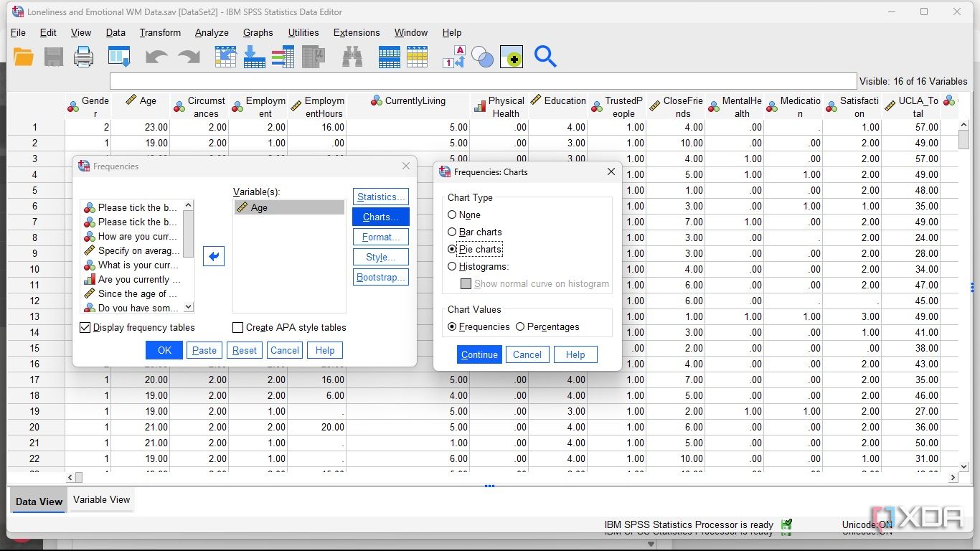Select 'Are you currently ...' list item
The width and height of the screenshot is (980, 551).
coord(132,279)
